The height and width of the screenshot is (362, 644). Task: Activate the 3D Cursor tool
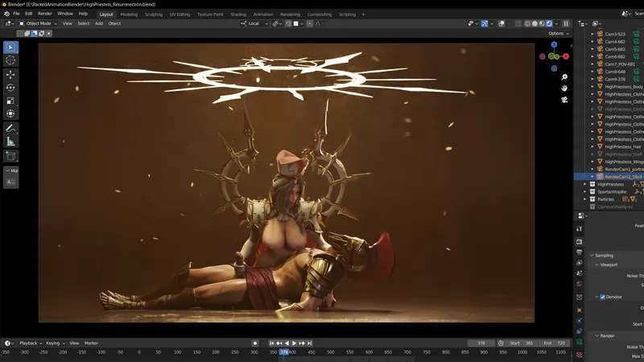[10, 60]
